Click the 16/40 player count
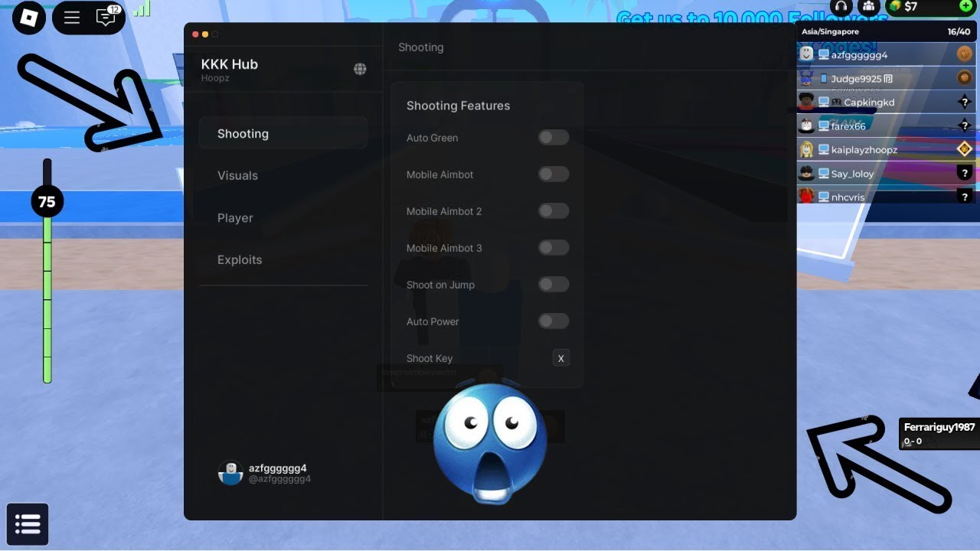 pyautogui.click(x=959, y=31)
